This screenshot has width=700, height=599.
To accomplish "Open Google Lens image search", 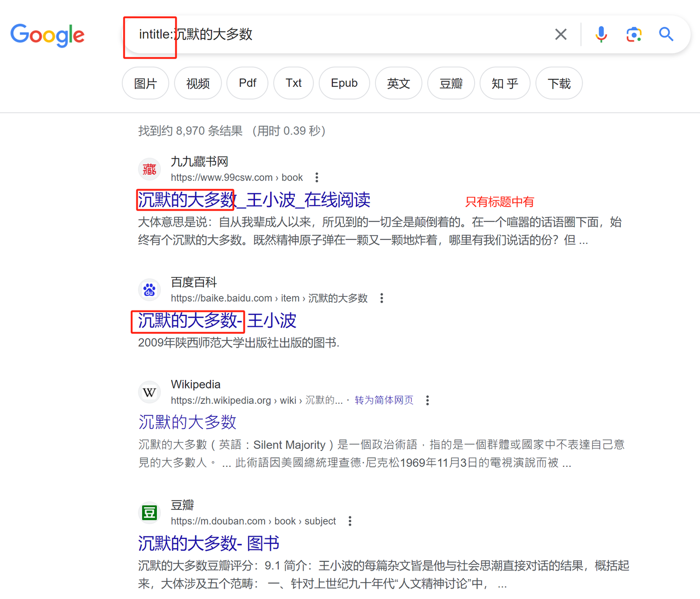I will point(634,34).
